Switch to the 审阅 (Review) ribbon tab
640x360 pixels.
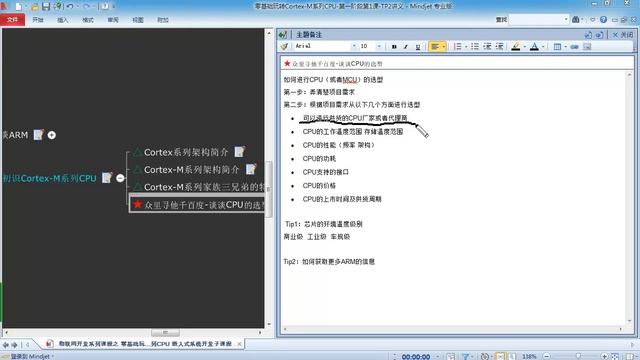point(113,20)
